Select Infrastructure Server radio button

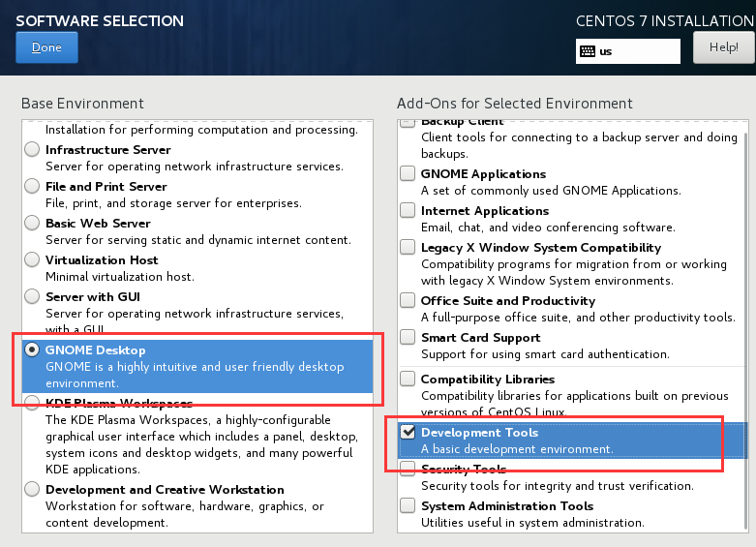tap(32, 149)
